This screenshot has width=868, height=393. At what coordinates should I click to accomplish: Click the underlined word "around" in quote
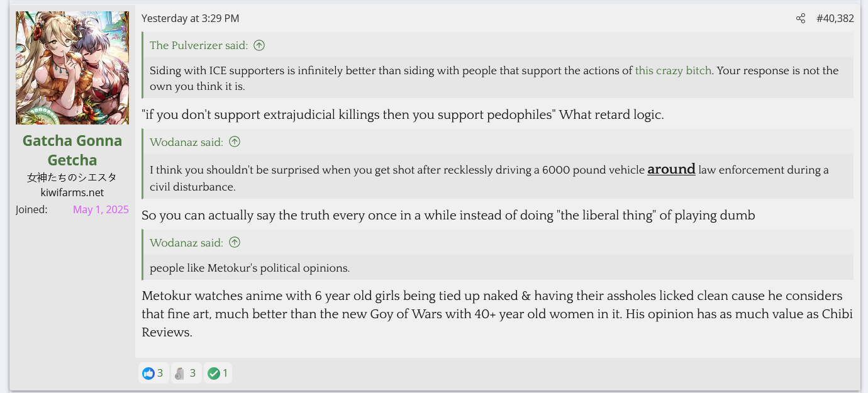click(x=671, y=169)
